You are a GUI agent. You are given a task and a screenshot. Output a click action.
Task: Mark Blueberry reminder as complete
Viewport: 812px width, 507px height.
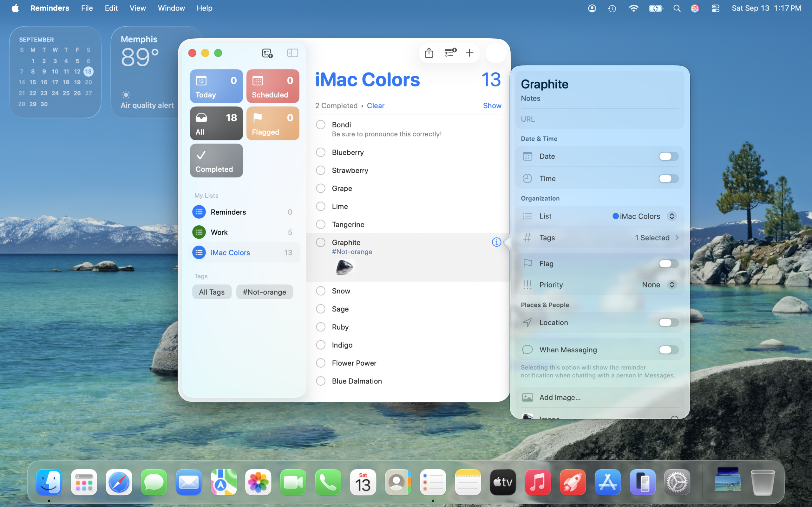tap(320, 152)
